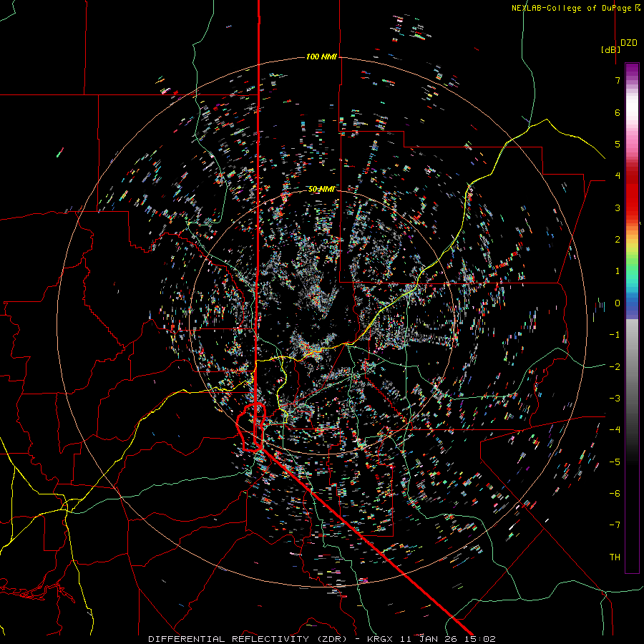Click the TH label on the scale
Screen dimensions: 644x644
coord(615,557)
